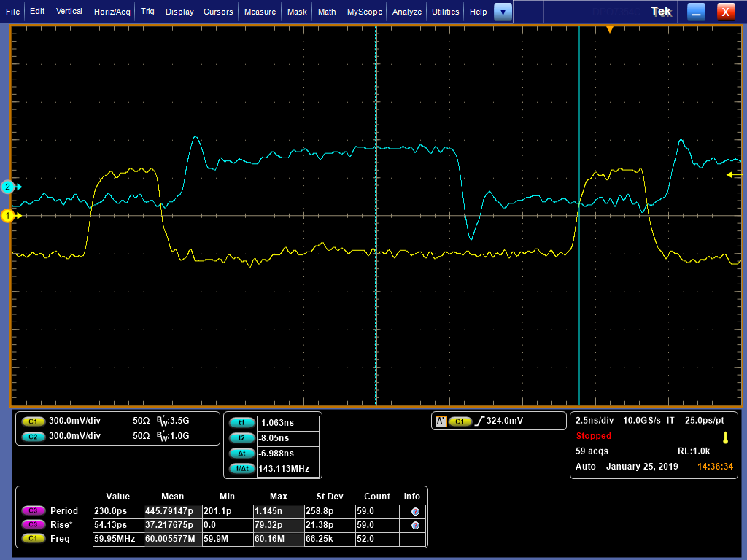The height and width of the screenshot is (560, 747).
Task: Select the C1 channel badge in vertical readout
Action: pos(33,421)
